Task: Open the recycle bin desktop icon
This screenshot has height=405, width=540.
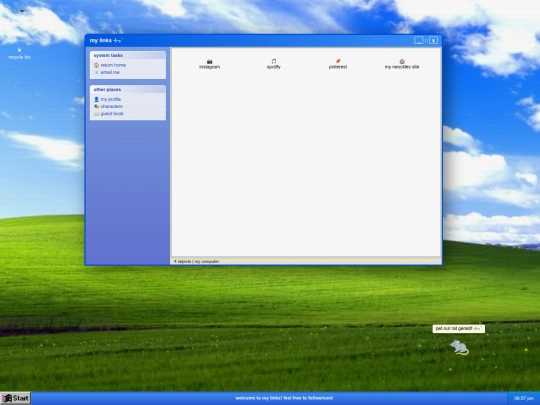Action: tap(19, 54)
